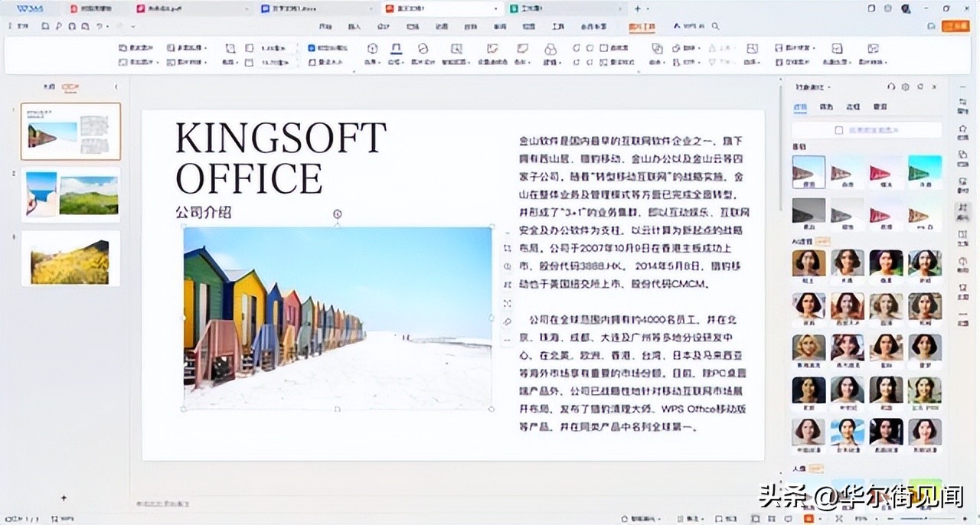Open the 开始 (Home) ribbon tab
The height and width of the screenshot is (525, 980).
325,26
